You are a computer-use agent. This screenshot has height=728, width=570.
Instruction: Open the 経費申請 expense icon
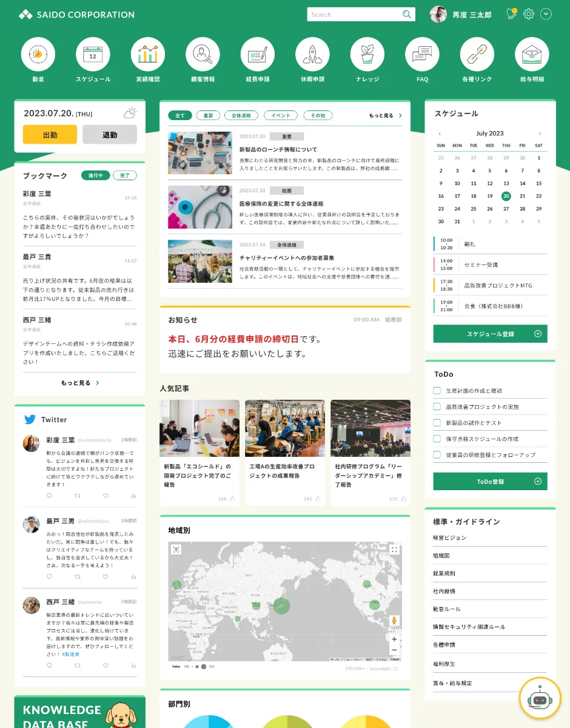click(258, 54)
